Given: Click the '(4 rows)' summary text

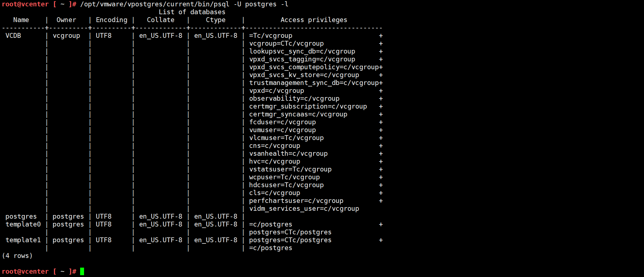Looking at the screenshot, I should tap(17, 256).
